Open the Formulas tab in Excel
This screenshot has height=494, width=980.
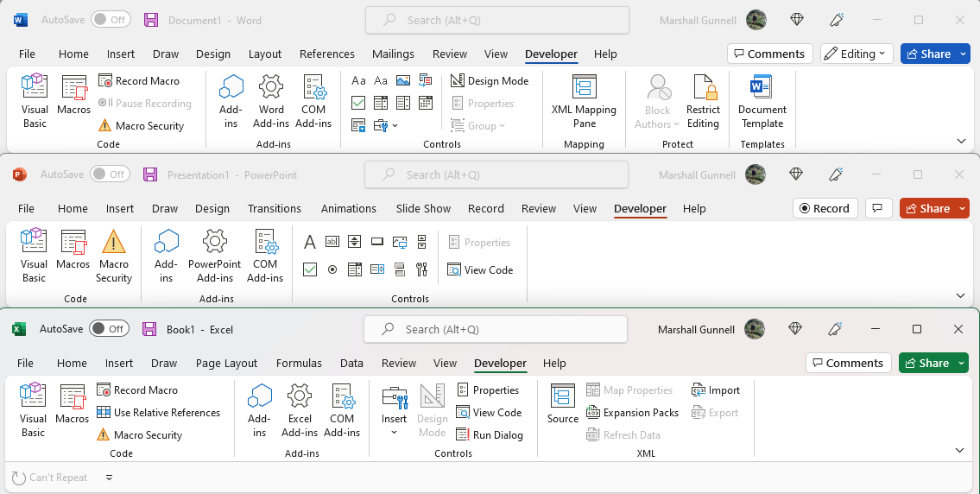click(x=299, y=363)
